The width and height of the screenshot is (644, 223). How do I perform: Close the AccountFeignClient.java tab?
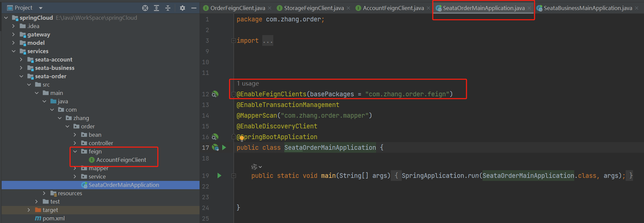point(428,8)
